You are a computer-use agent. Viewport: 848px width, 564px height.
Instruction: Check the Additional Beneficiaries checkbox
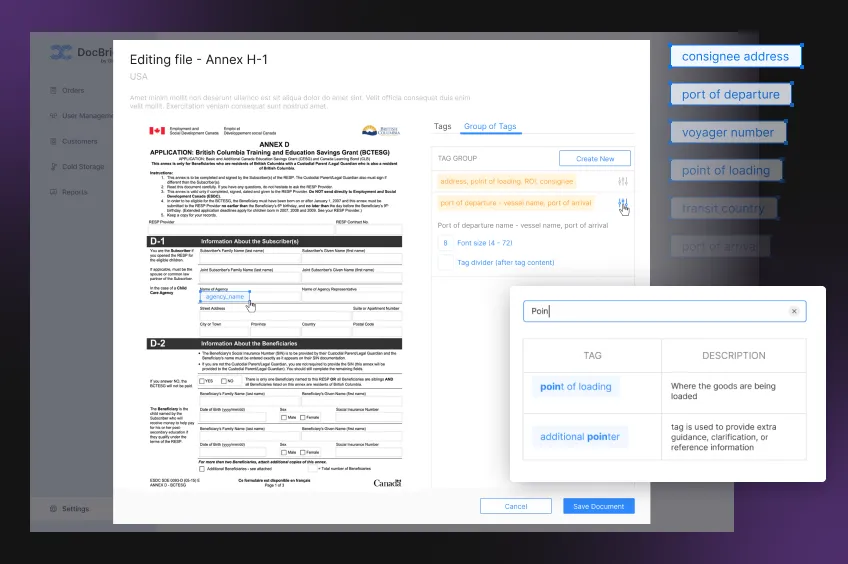(203, 468)
